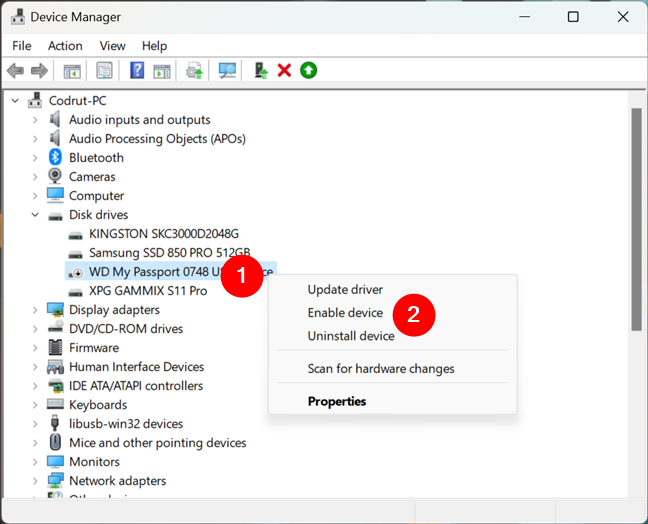Viewport: 648px width, 524px height.
Task: Choose Update driver from context menu
Action: click(345, 289)
